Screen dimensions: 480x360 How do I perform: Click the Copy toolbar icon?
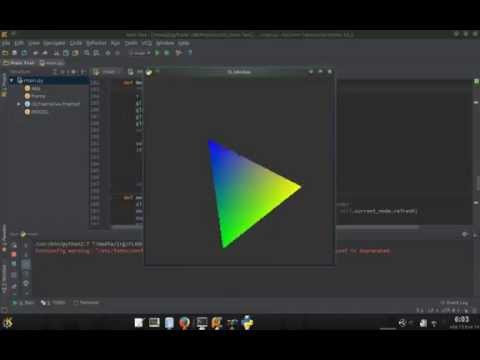66,53
